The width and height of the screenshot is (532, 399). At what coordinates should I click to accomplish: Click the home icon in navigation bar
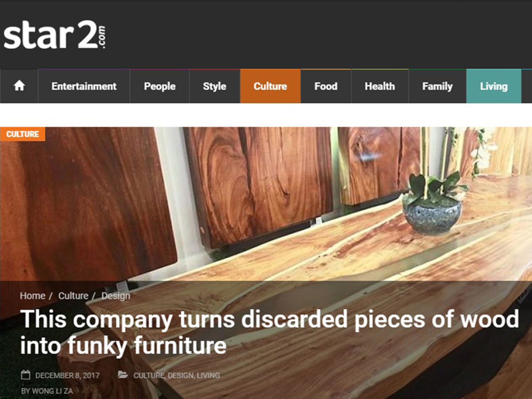19,86
